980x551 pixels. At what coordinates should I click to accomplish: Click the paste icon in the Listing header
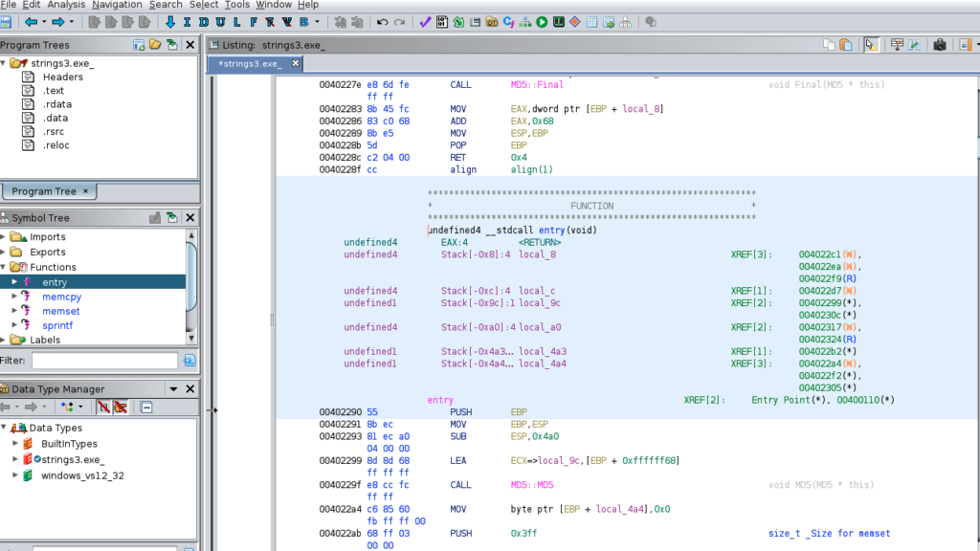click(846, 45)
